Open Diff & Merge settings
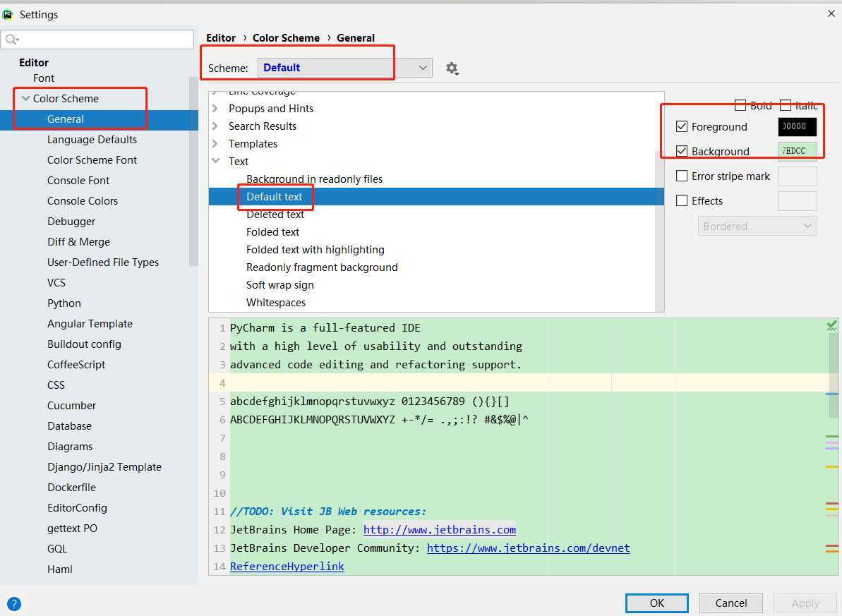This screenshot has height=616, width=842. (x=78, y=242)
